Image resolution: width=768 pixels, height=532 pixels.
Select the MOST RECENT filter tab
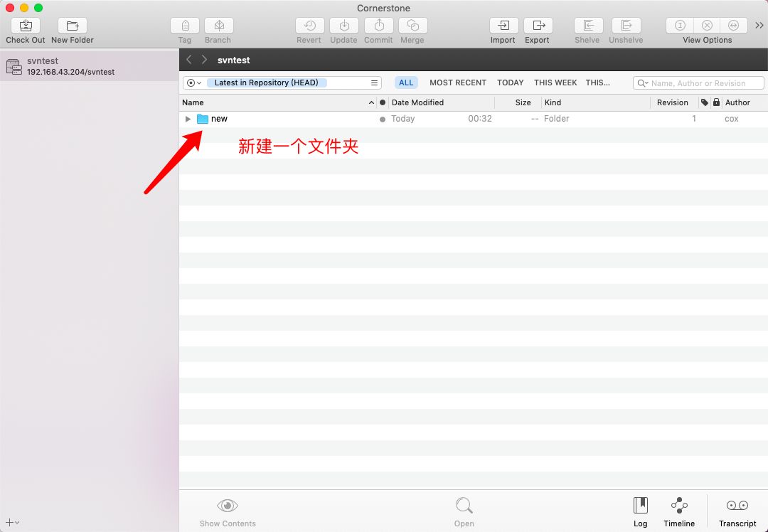click(x=458, y=83)
